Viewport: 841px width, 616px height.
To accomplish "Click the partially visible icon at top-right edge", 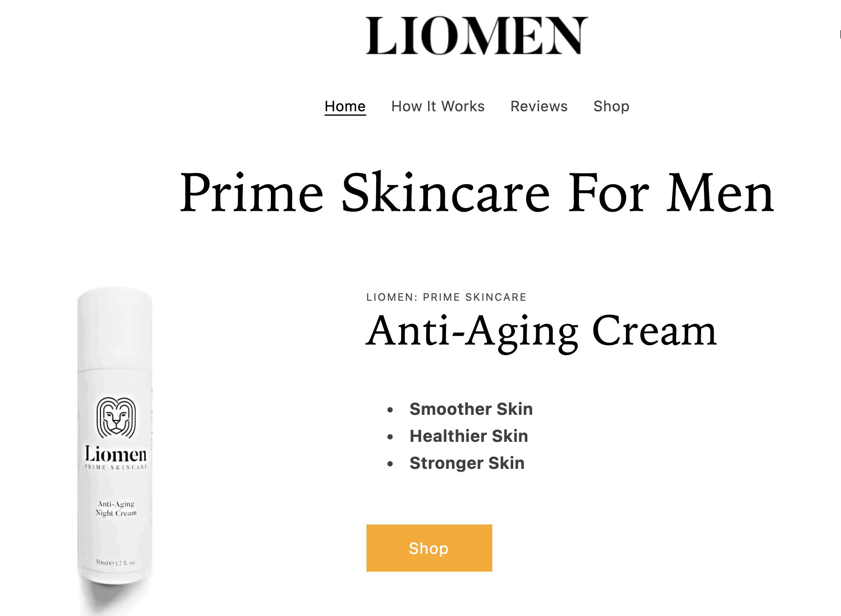I will click(840, 35).
